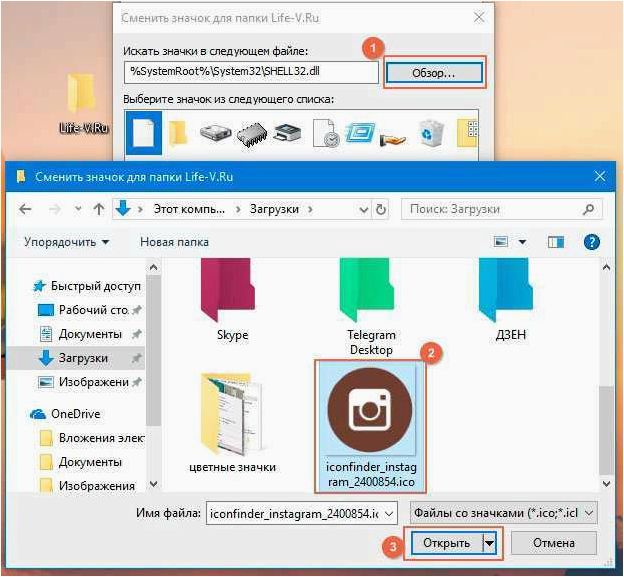Open 'Изображения' folder under OneDrive
Screen dimensions: 624x577
[97, 486]
